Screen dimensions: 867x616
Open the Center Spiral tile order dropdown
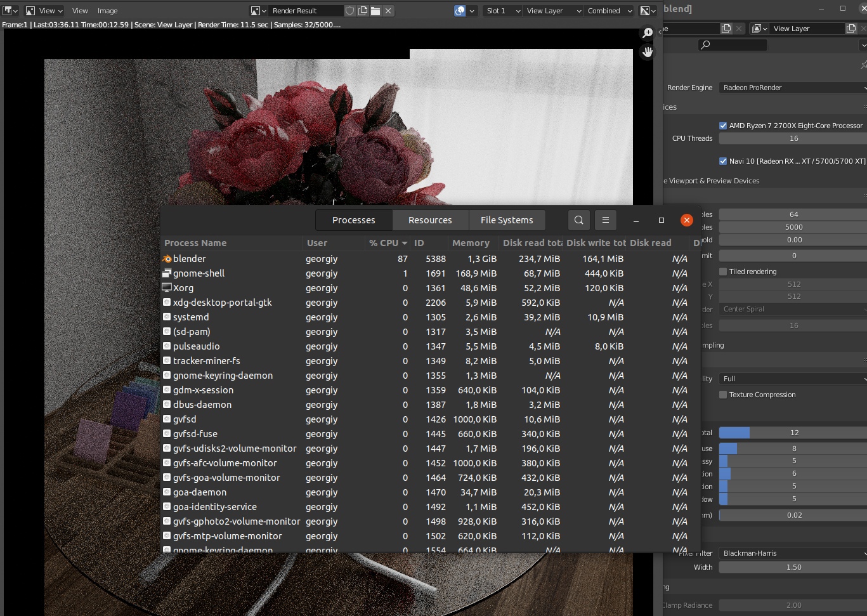(x=792, y=309)
